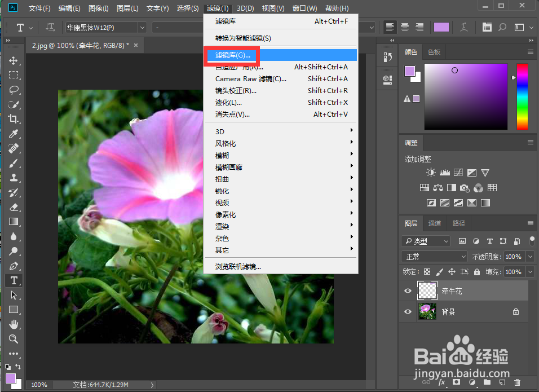Select the Crop tool

click(x=14, y=119)
